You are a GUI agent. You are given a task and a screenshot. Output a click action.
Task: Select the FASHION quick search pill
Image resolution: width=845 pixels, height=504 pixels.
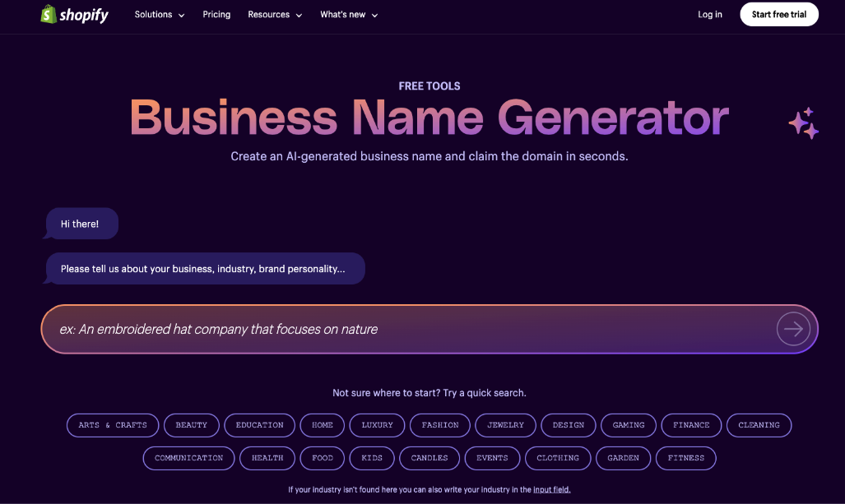click(x=439, y=425)
